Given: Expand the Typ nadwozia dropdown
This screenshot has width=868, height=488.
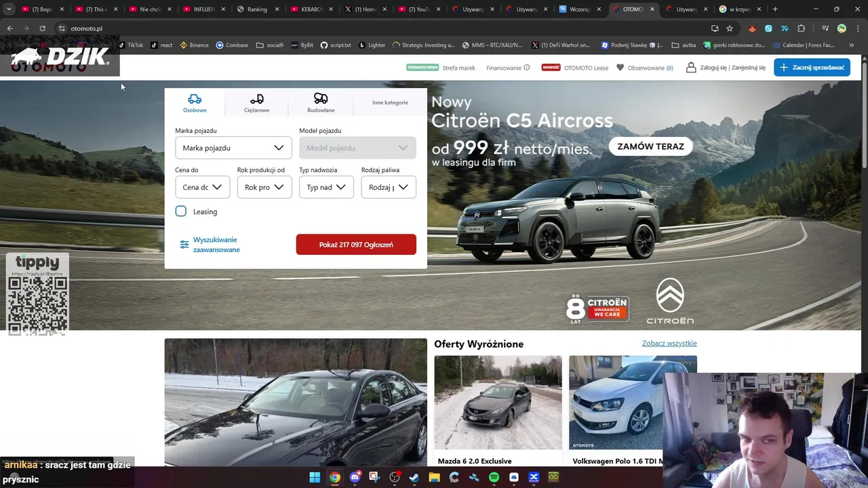Looking at the screenshot, I should tap(326, 187).
